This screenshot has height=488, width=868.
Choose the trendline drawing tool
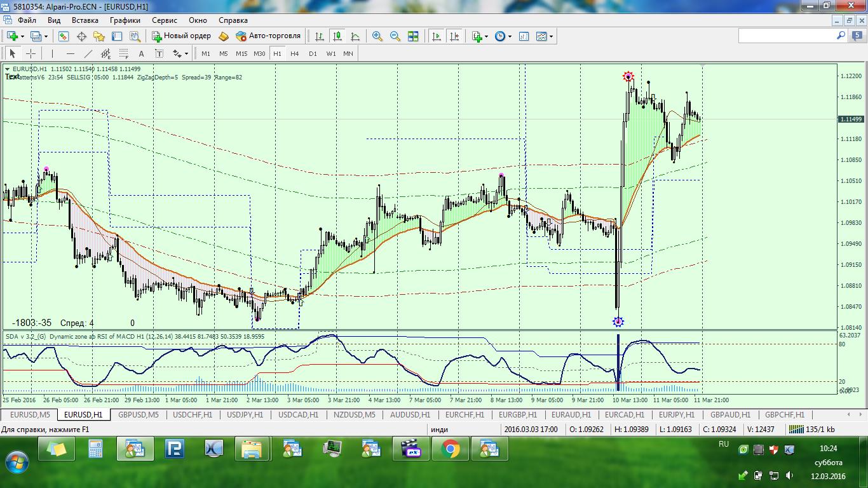88,54
